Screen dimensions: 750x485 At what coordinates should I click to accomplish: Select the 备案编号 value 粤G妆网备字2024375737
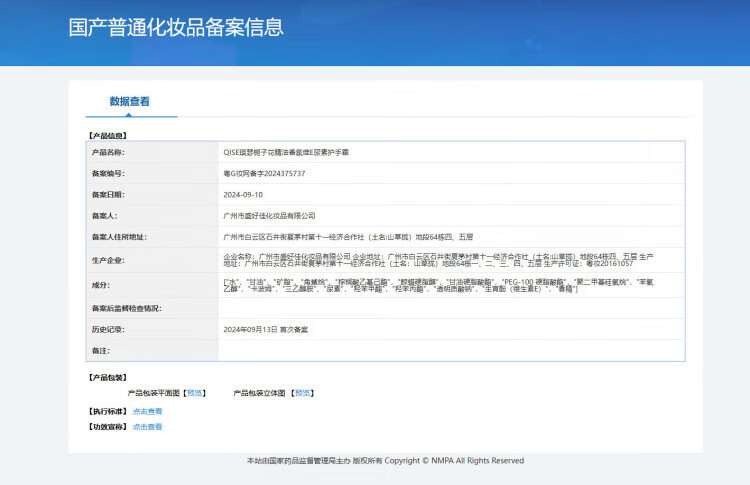point(265,173)
